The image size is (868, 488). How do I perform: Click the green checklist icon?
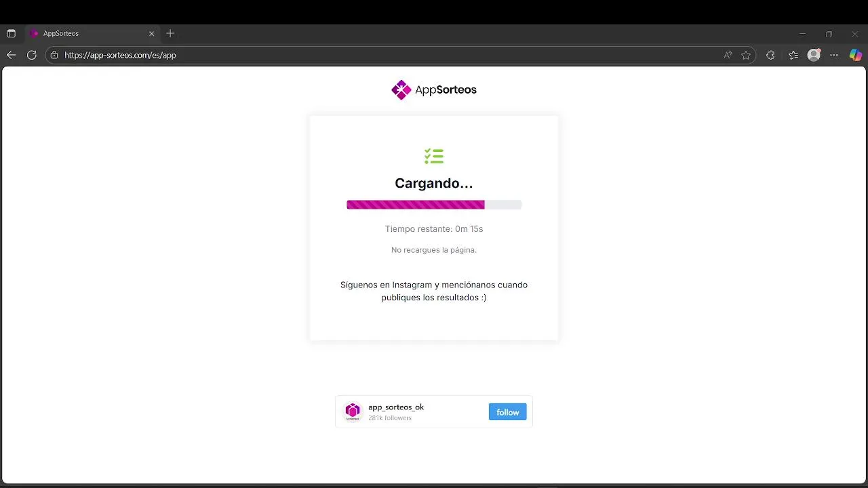tap(434, 157)
